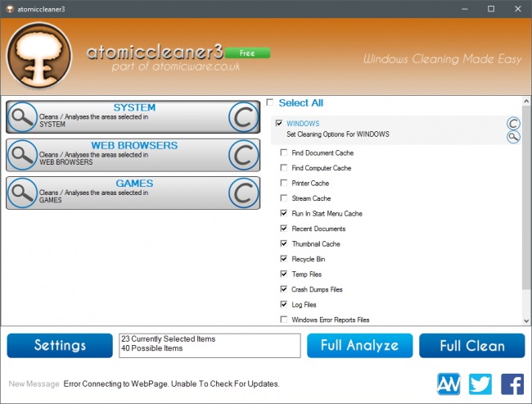Click the options list scrollbar thumb
Viewport: 532px width, 404px height.
pos(526,197)
